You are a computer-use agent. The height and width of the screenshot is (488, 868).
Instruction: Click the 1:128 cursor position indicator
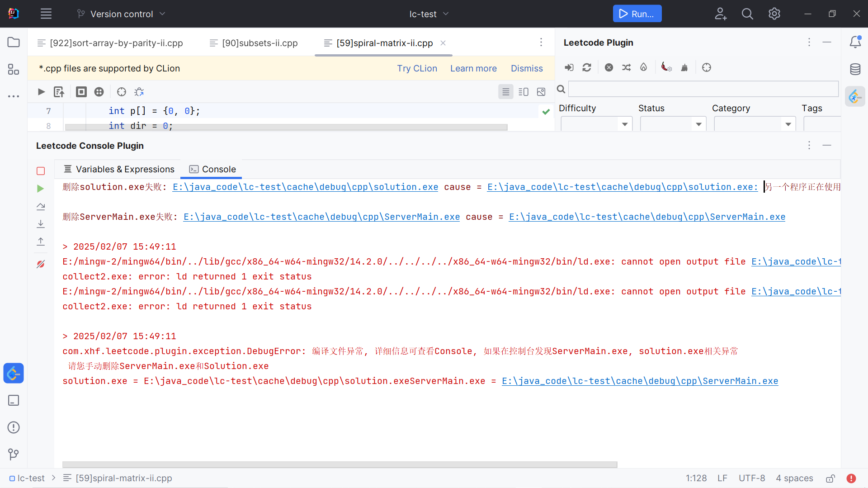coord(696,478)
